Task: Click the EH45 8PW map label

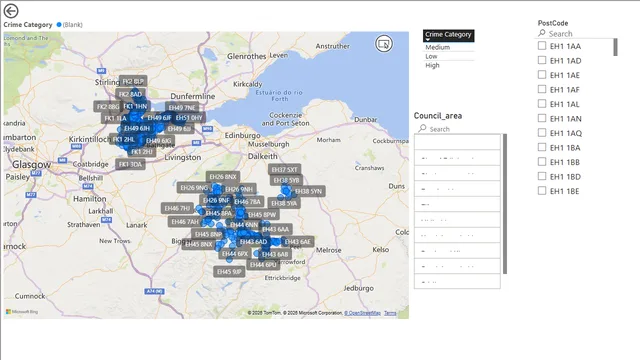Action: coord(262,215)
